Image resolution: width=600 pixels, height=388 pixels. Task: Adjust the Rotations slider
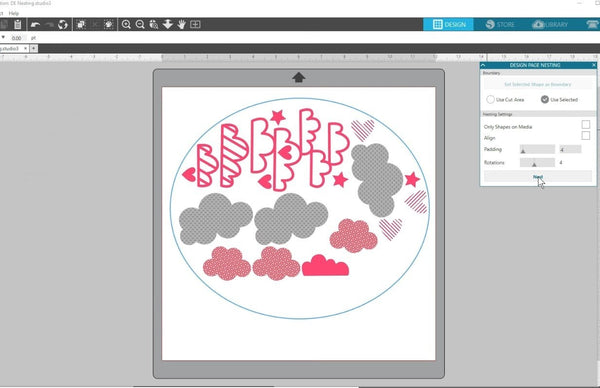click(537, 163)
